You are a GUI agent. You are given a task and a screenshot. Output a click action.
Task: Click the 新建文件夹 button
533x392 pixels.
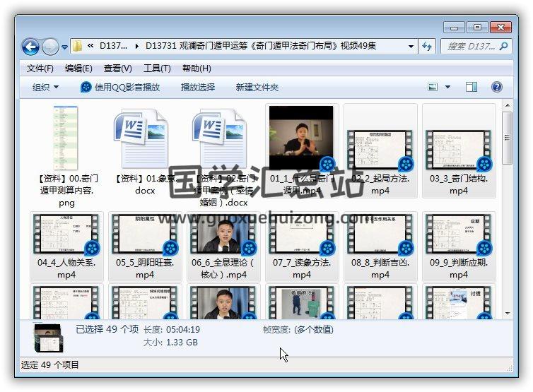tap(257, 88)
